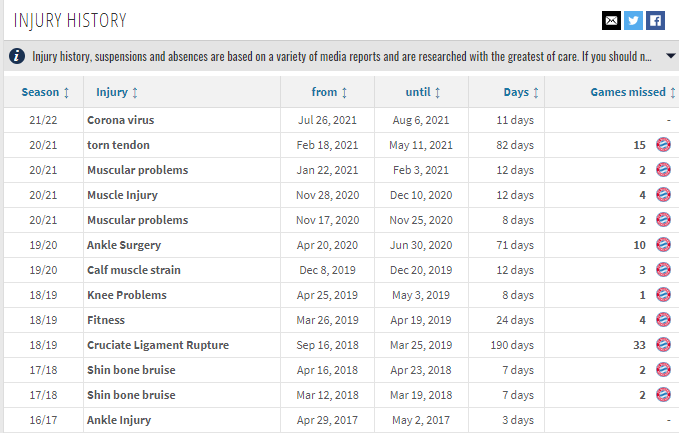Select the Calf muscle strain row
679x433 pixels.
pyautogui.click(x=341, y=270)
